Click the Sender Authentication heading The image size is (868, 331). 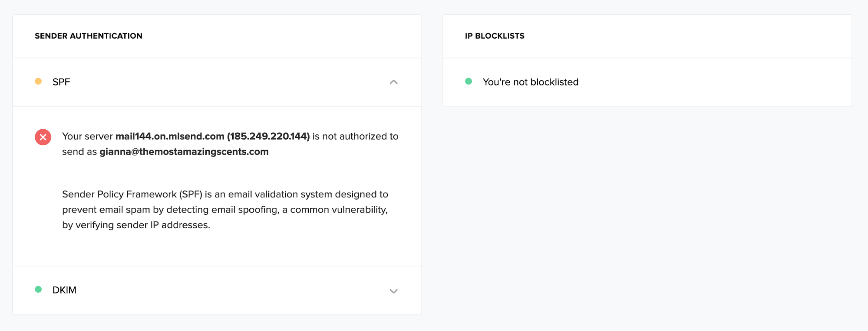point(89,36)
